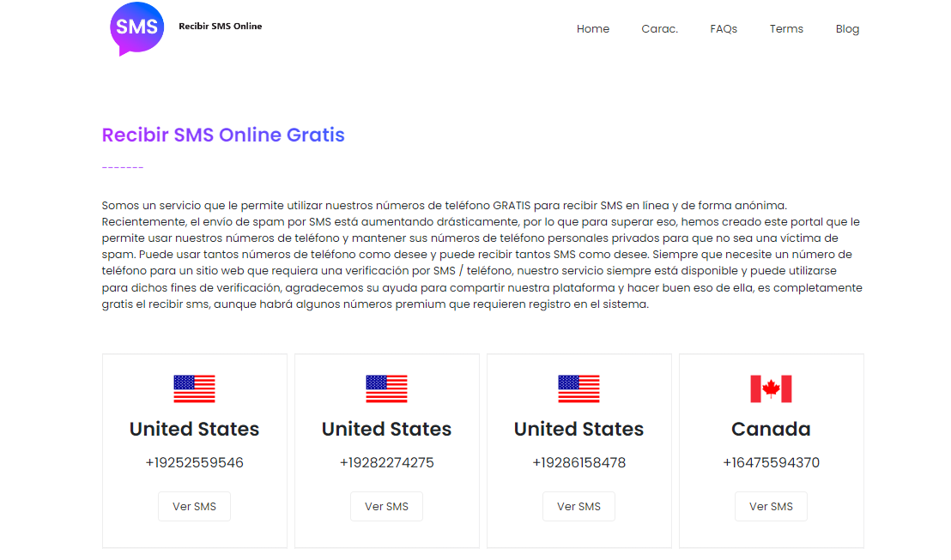Visit the Blog section
Image resolution: width=951 pixels, height=560 pixels.
click(x=847, y=28)
